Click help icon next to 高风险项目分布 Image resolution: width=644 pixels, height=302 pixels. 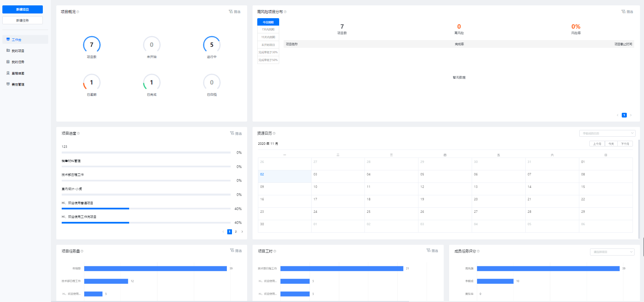click(285, 12)
